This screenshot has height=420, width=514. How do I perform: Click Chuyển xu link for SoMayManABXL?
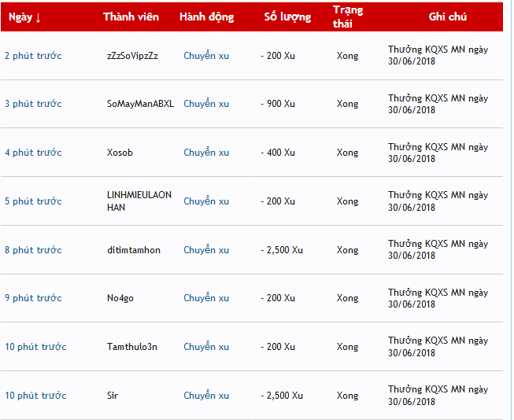coord(206,104)
